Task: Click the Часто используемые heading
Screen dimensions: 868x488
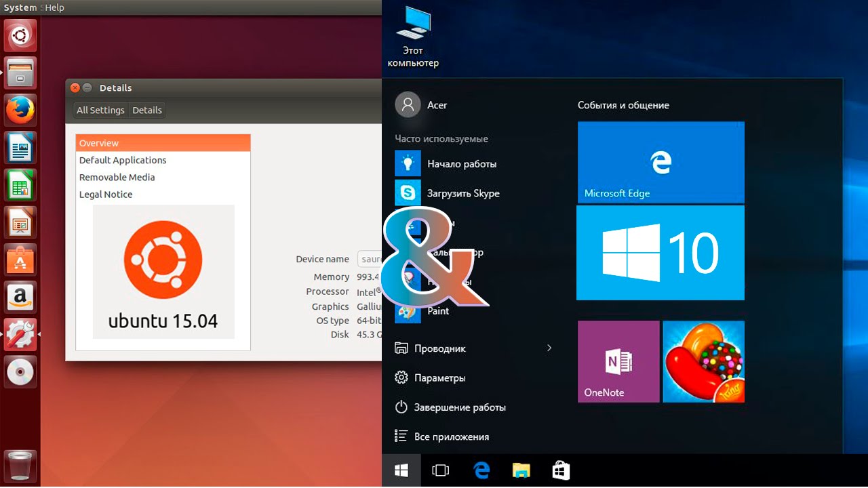Action: tap(441, 138)
